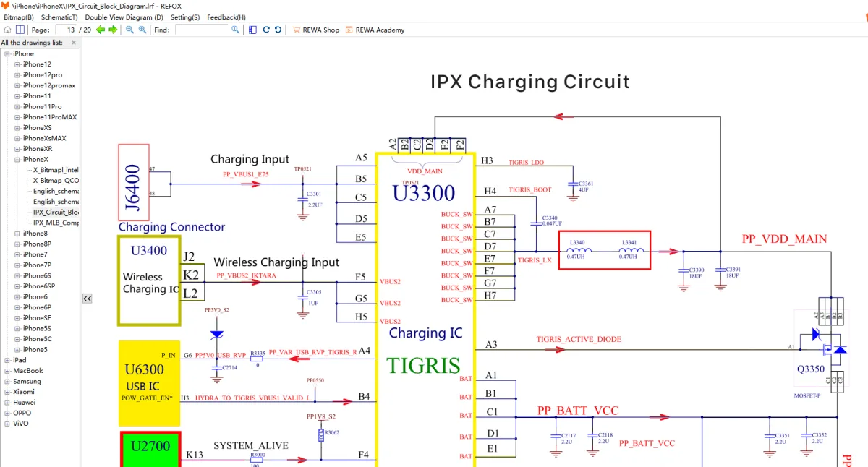The width and height of the screenshot is (868, 467).
Task: Expand the MacBook tree node
Action: tap(7, 371)
